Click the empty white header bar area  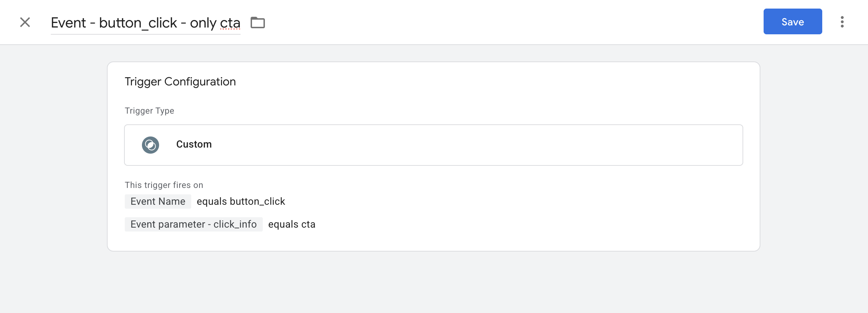[x=500, y=22]
